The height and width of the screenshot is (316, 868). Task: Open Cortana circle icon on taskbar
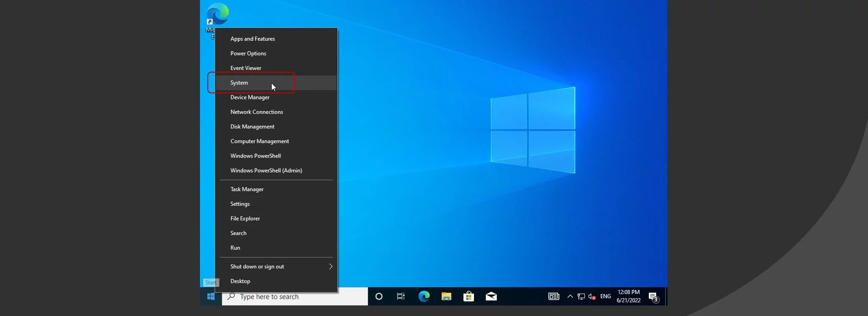coord(379,296)
